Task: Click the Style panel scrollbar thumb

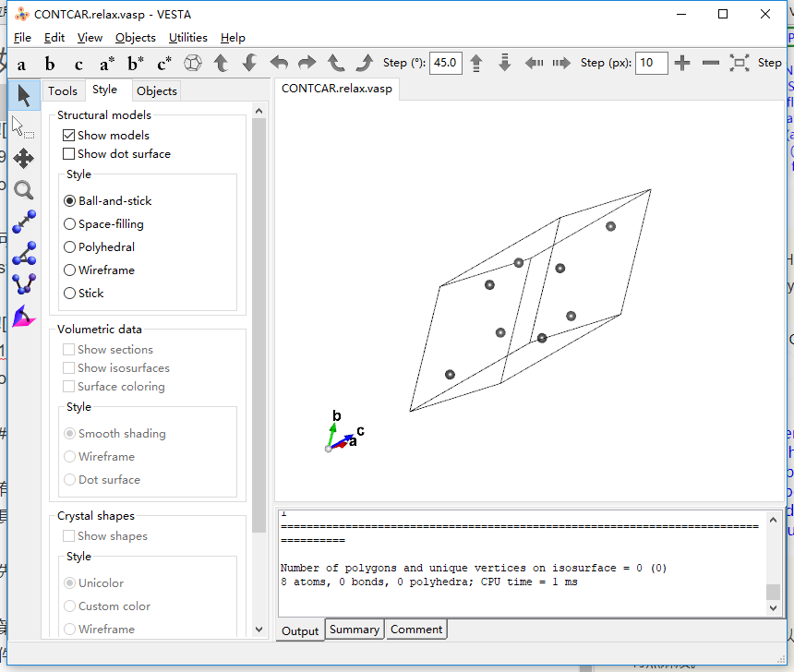Action: pos(259,325)
